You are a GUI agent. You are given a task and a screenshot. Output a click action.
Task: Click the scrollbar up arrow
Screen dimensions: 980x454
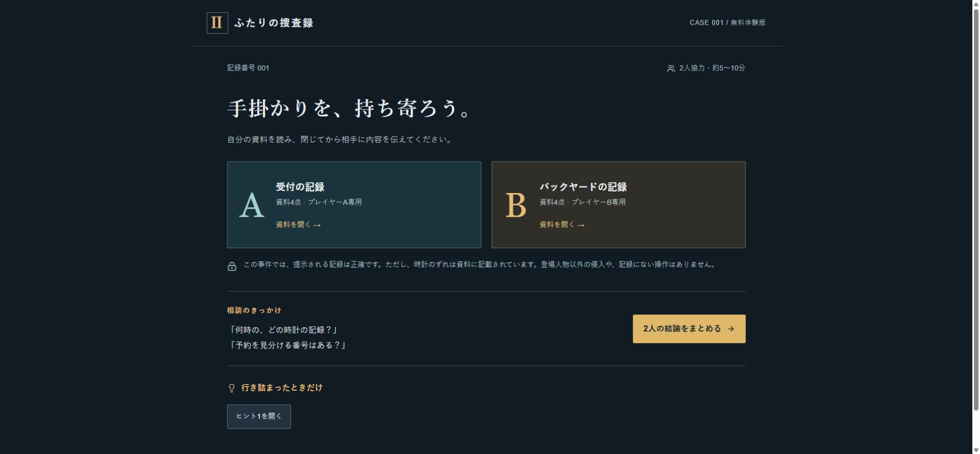coord(976,4)
